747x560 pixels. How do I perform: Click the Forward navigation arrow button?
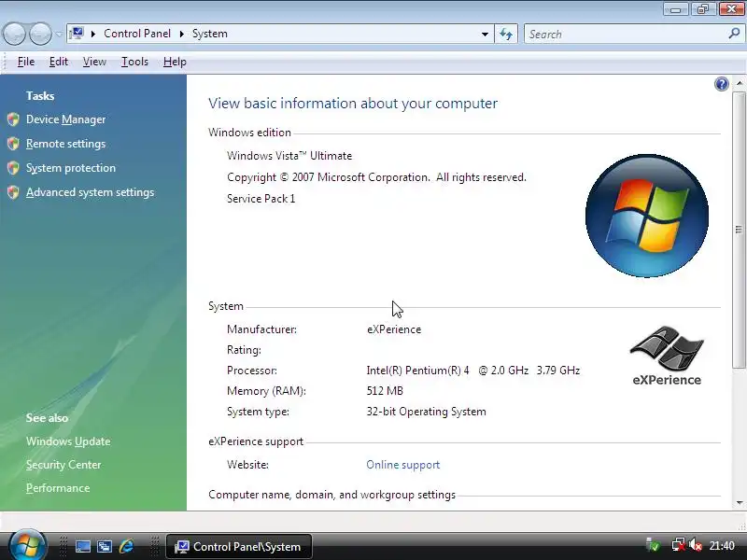[x=40, y=34]
